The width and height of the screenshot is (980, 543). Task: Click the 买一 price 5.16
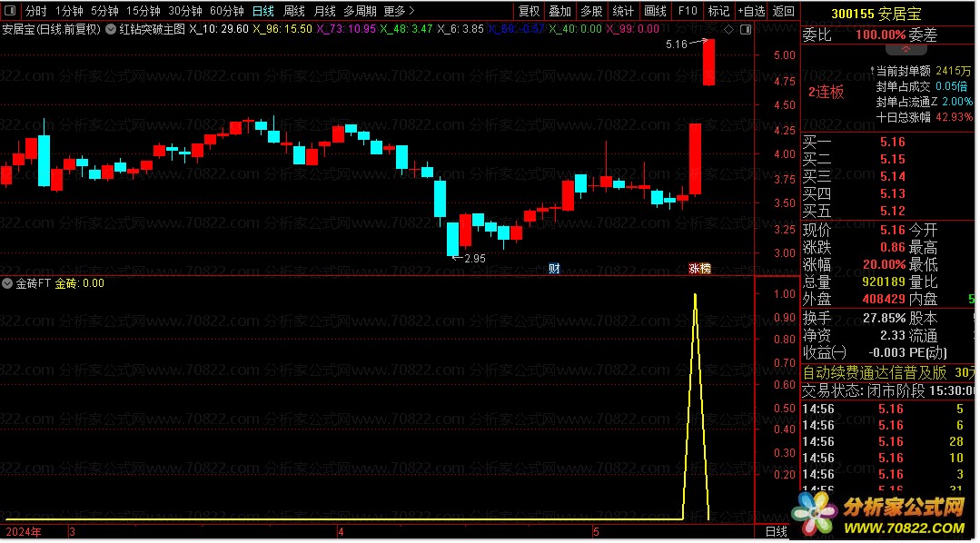[893, 142]
